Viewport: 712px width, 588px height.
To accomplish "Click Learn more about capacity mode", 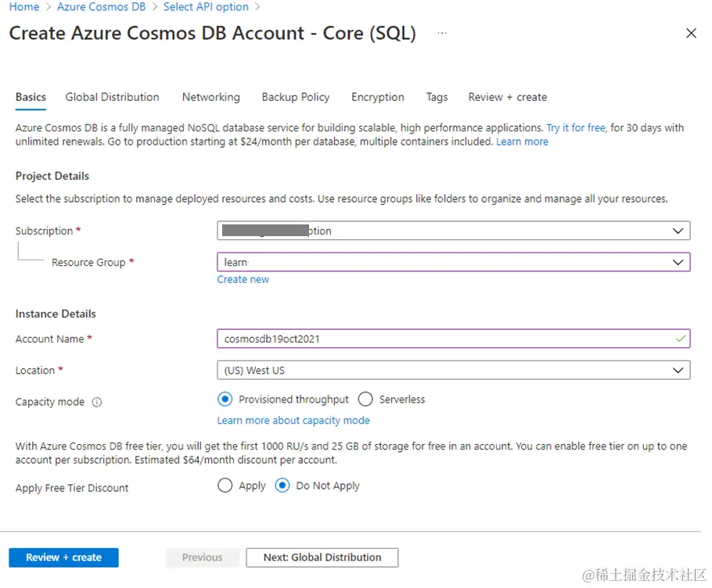I will click(293, 420).
